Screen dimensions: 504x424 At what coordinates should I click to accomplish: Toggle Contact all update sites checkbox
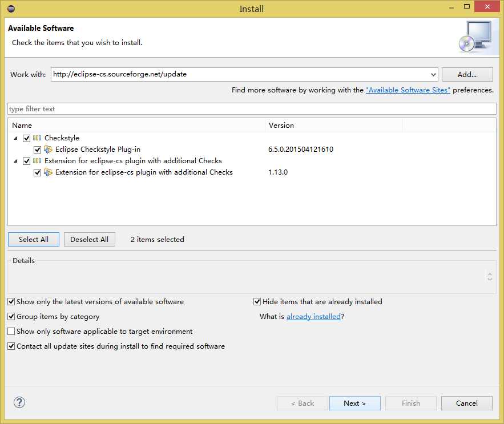coord(11,346)
